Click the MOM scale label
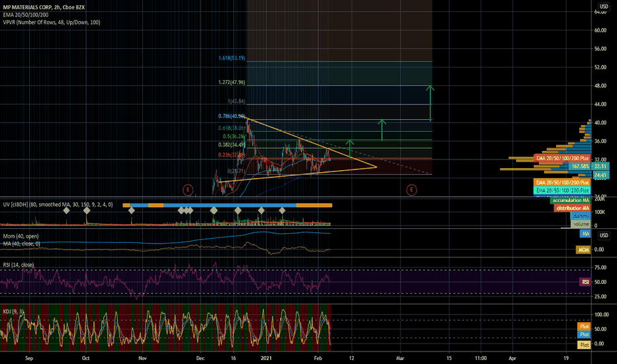 click(583, 250)
